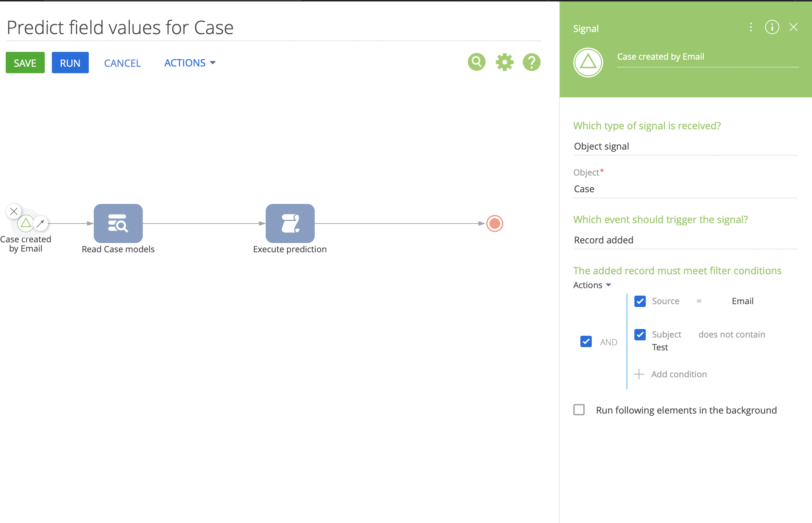Click Case created by Email diagram label

(x=26, y=244)
